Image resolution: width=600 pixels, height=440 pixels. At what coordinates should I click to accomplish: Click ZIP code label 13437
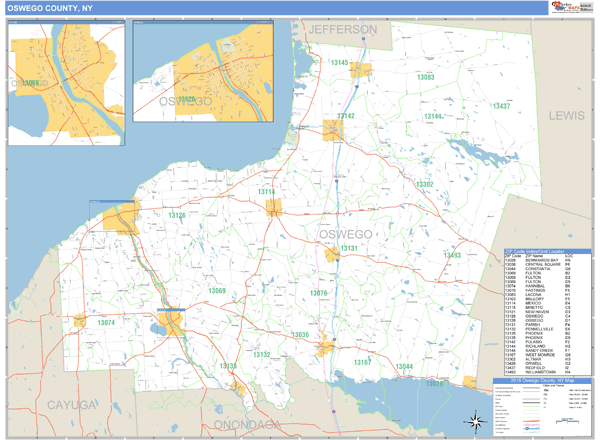[x=501, y=106]
